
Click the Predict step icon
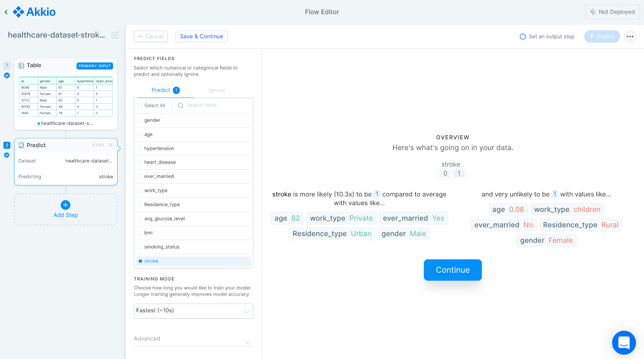21,145
